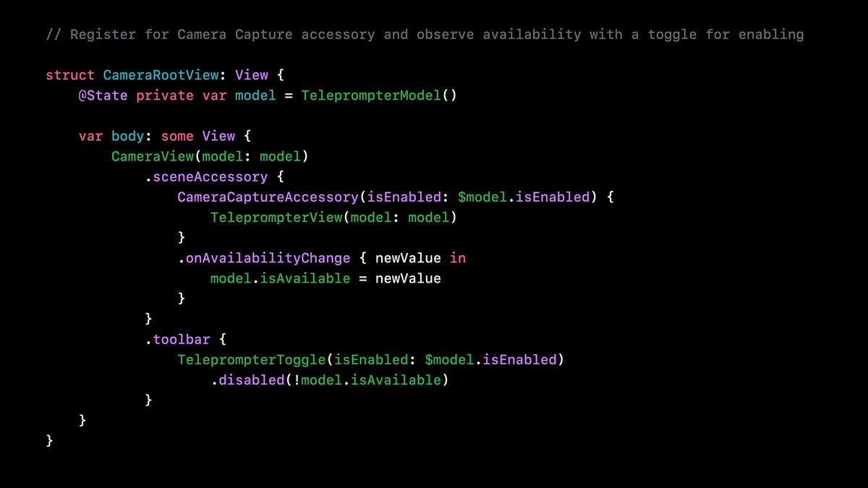Viewport: 868px width, 488px height.
Task: Select the "some" keyword
Action: tap(178, 136)
